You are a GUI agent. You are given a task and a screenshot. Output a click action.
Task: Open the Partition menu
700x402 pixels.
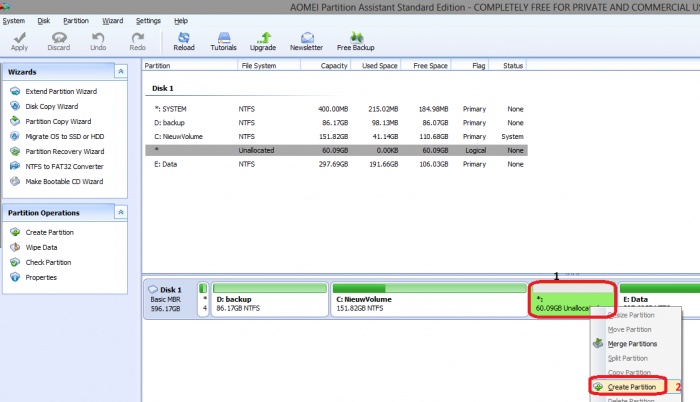76,21
